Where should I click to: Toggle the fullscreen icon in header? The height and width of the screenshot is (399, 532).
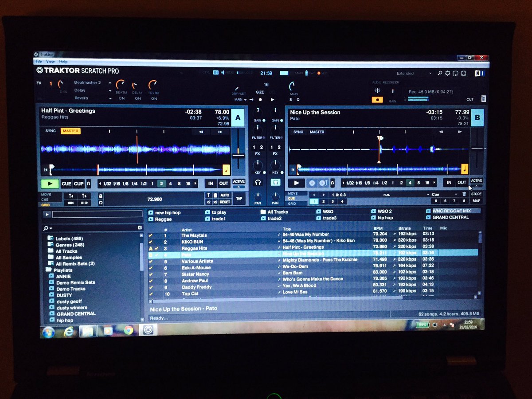(464, 74)
